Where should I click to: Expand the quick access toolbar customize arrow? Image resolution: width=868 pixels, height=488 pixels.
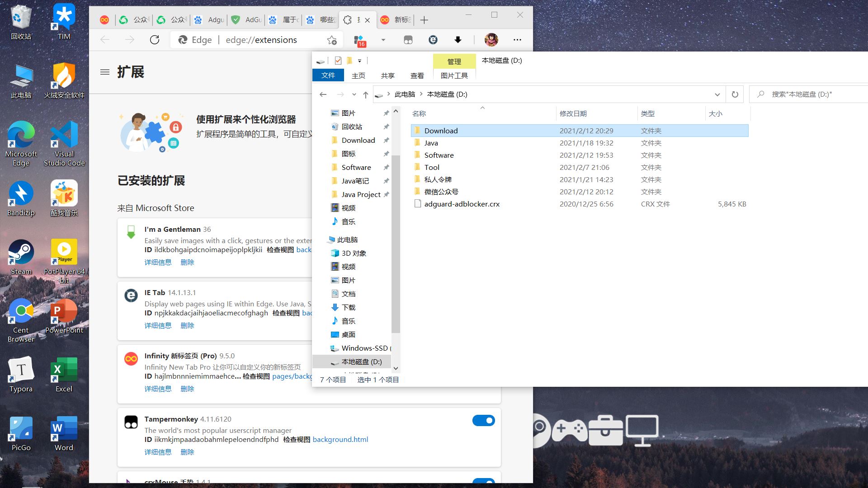(x=360, y=61)
